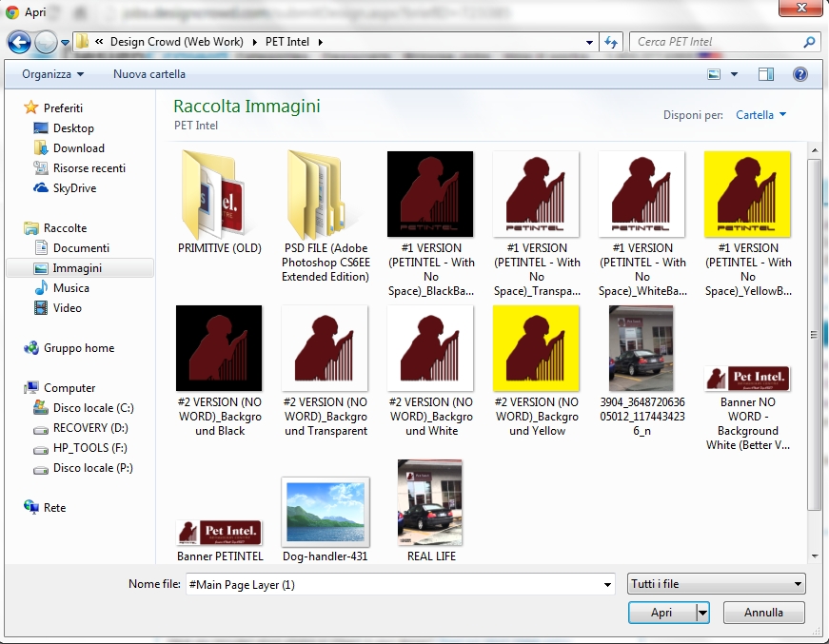Expand the Apri button split arrow
The image size is (829, 644).
coord(702,613)
